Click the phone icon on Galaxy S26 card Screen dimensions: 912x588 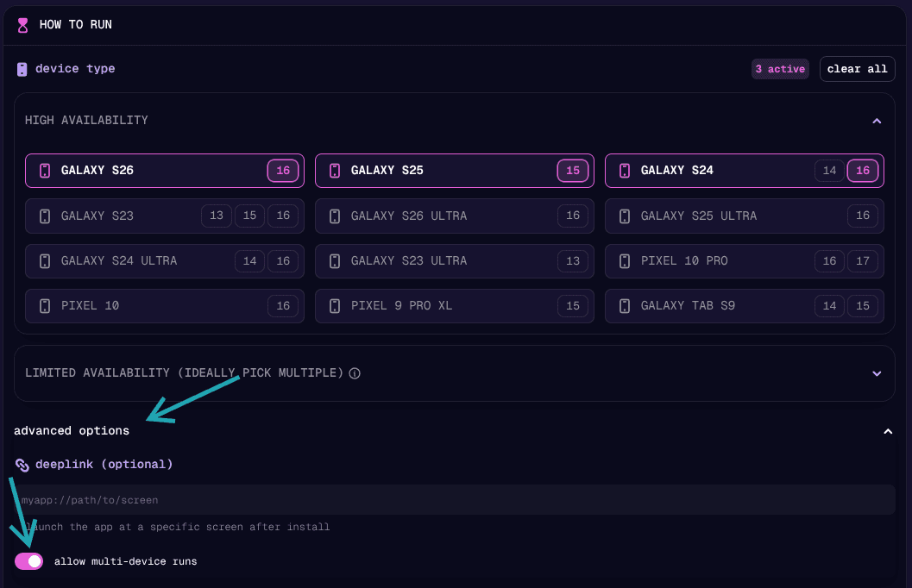pos(45,170)
